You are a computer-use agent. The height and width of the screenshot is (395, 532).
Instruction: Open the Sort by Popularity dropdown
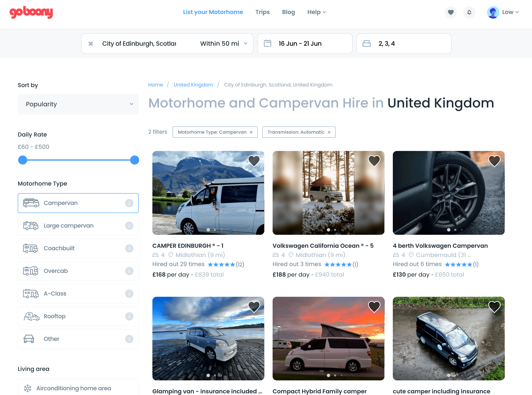78,104
